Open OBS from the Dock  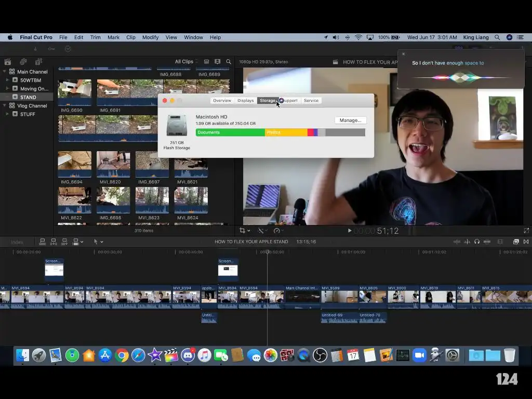click(x=320, y=355)
